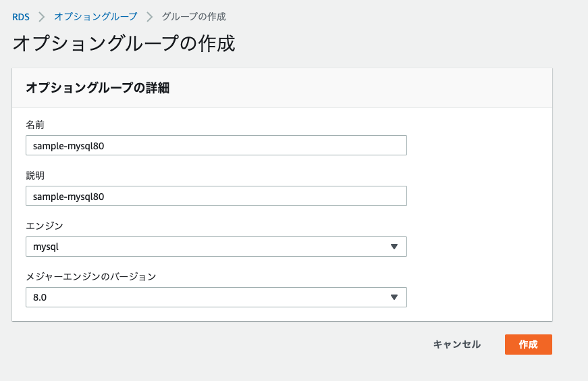Click the オプショングループの作成 page heading
Viewport: 588px width, 381px height.
pos(124,44)
